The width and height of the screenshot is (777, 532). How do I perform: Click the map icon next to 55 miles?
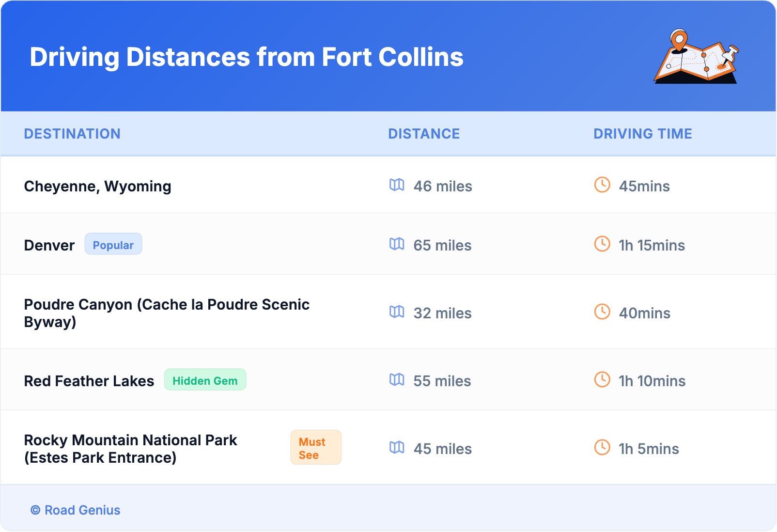(x=397, y=380)
